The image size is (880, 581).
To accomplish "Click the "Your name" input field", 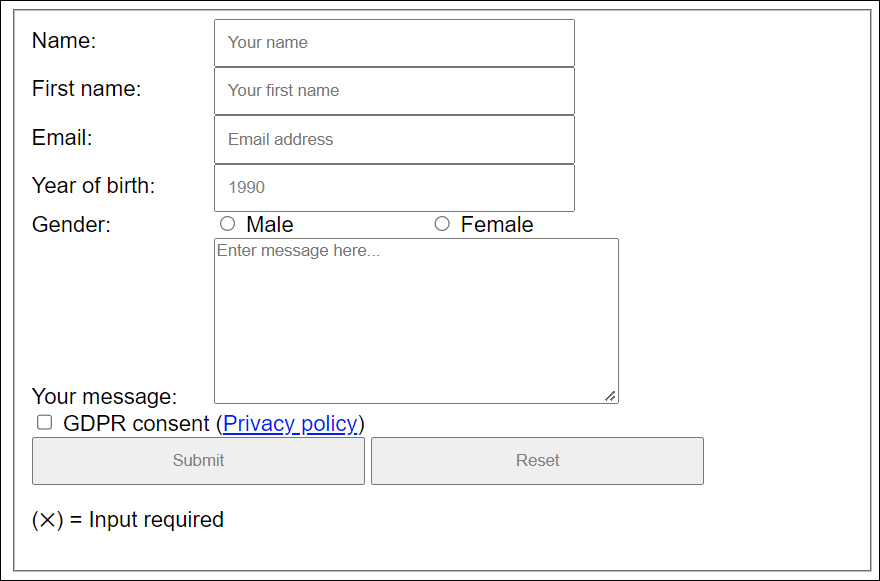I will point(394,43).
